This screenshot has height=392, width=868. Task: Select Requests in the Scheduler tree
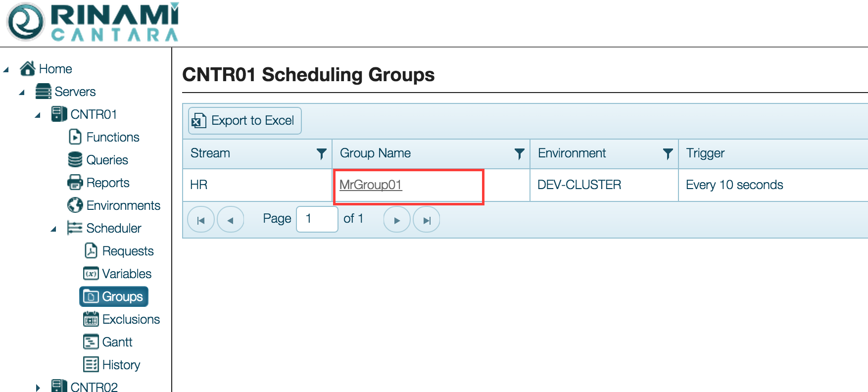pos(127,251)
